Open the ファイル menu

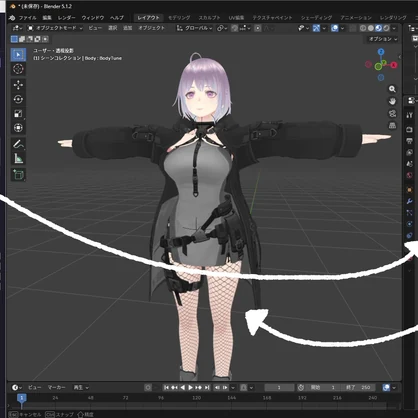click(27, 18)
